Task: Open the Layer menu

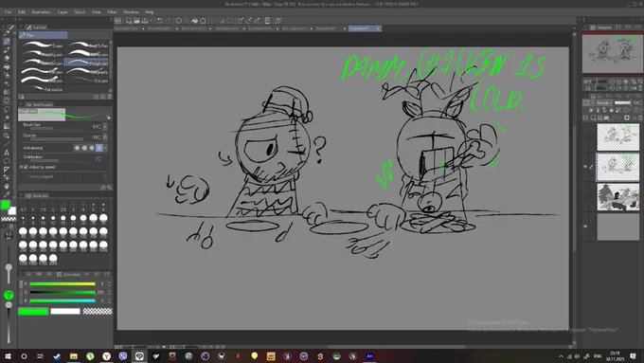Action: tap(63, 12)
